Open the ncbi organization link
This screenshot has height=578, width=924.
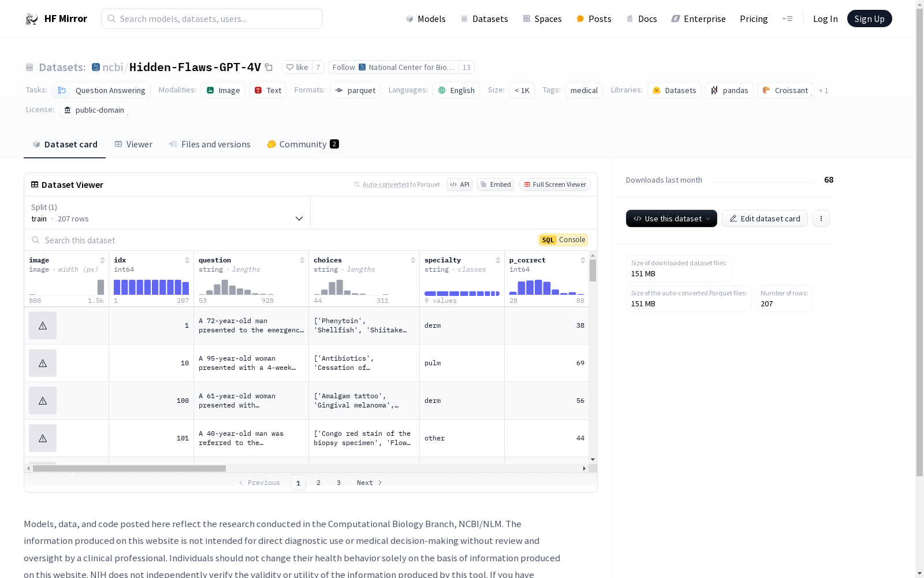click(x=113, y=67)
